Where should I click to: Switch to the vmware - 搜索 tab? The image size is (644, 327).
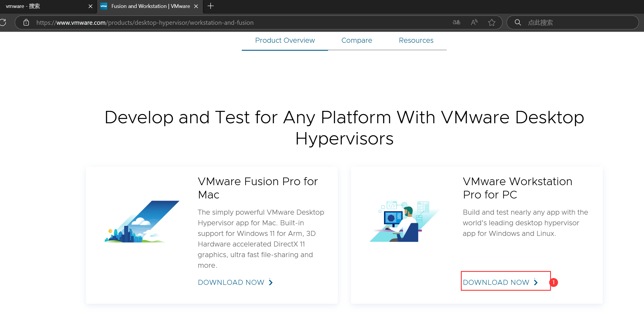click(41, 6)
